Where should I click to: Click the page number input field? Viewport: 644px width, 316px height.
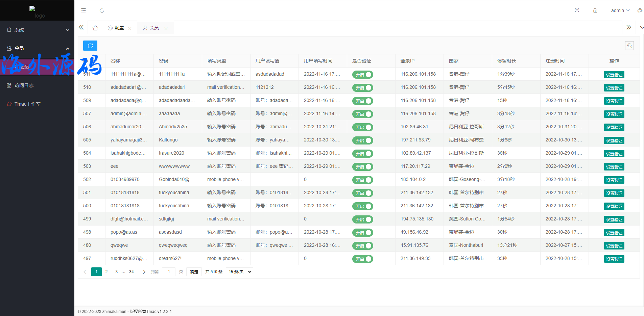[169, 272]
